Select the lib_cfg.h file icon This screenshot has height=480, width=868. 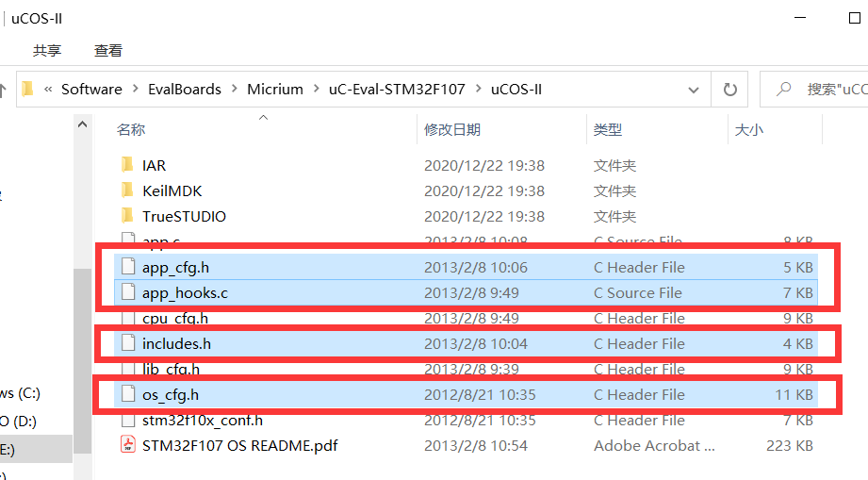[128, 368]
